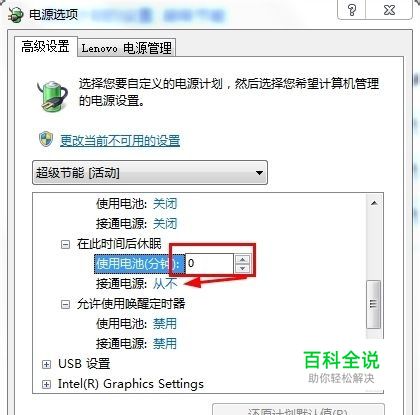
Task: Click 从不 value for plugged-in hibernate
Action: [165, 284]
